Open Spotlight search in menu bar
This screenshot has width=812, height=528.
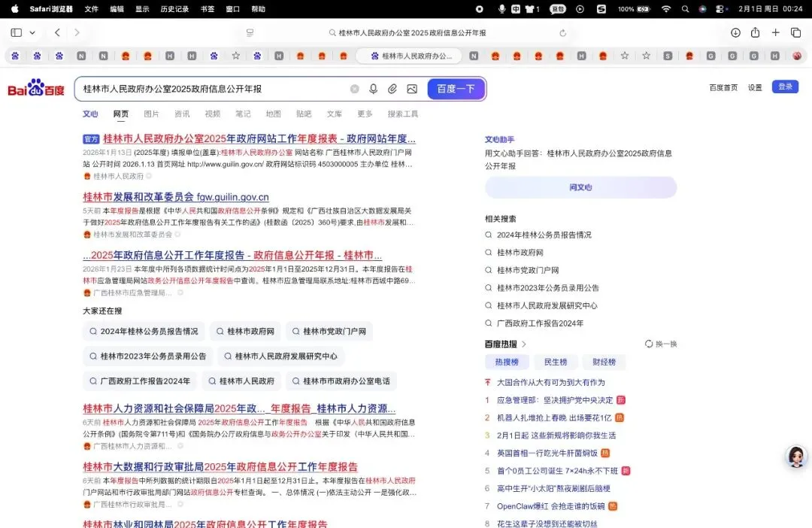[x=685, y=9]
